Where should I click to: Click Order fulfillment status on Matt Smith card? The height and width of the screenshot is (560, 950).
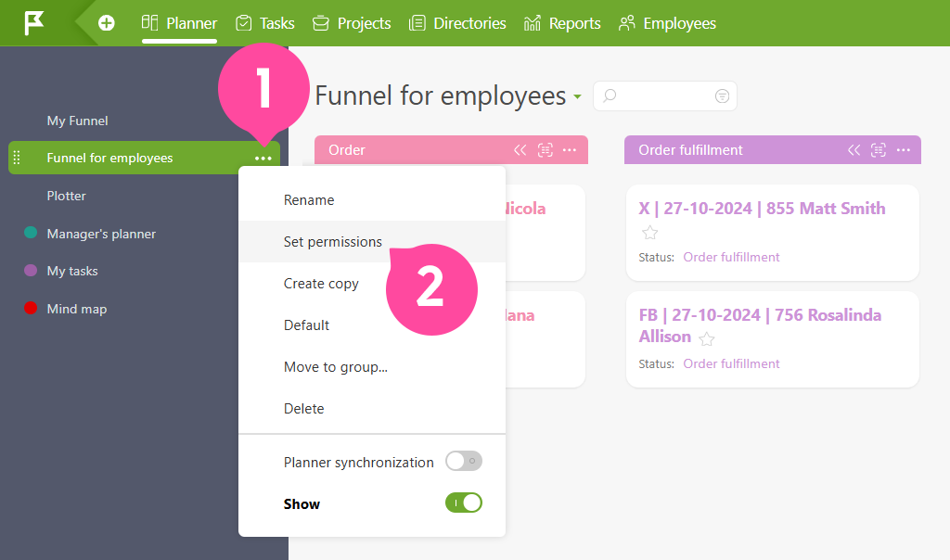point(731,257)
